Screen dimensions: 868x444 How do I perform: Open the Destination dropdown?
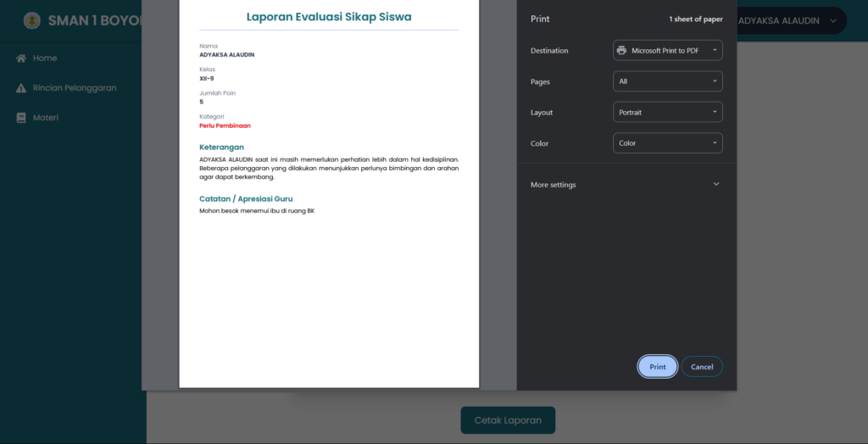pos(667,51)
